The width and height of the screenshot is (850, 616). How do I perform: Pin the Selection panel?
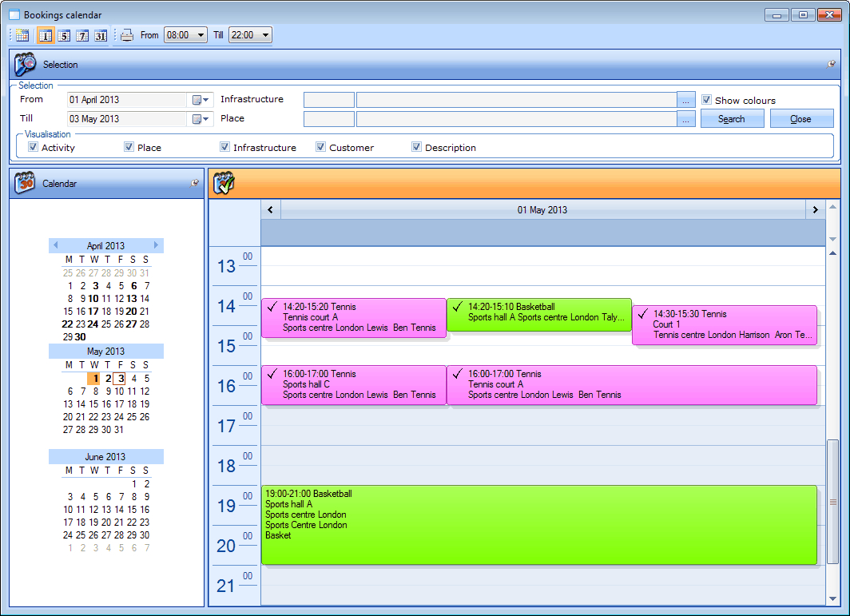[831, 64]
